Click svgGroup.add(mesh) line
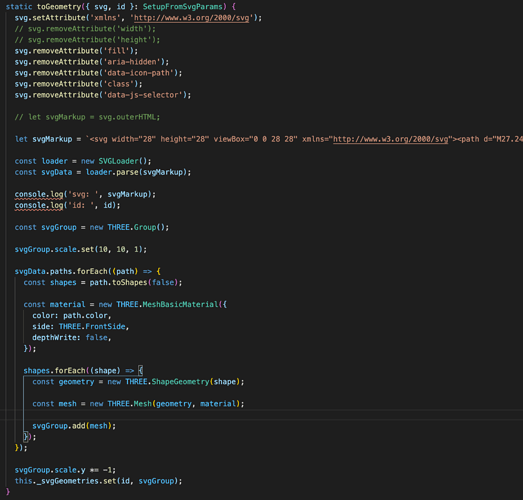 pos(74,426)
